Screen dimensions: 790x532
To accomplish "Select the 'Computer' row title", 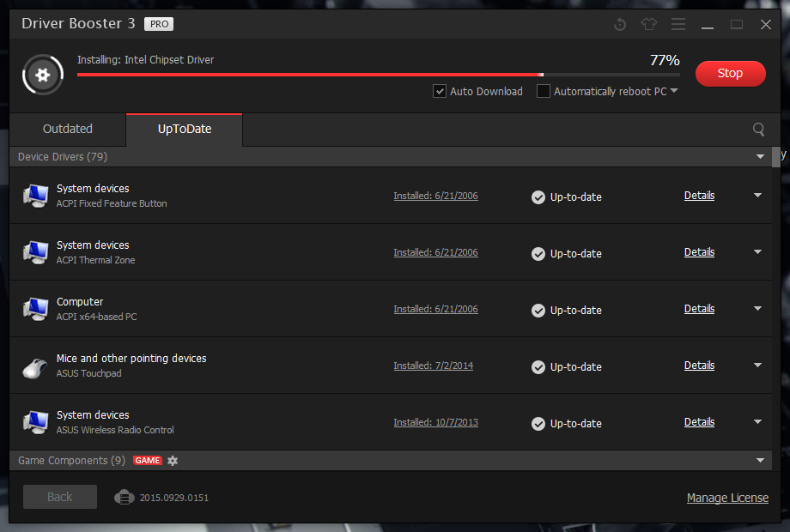I will point(80,301).
